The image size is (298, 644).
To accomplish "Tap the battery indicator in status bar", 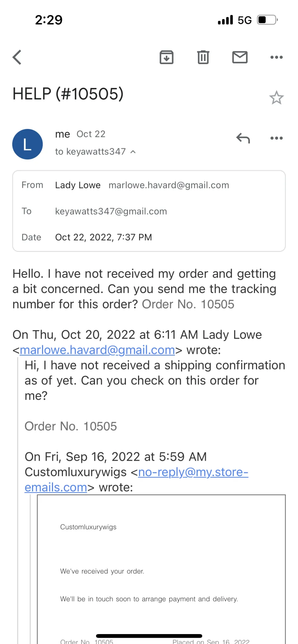I will pos(268,20).
